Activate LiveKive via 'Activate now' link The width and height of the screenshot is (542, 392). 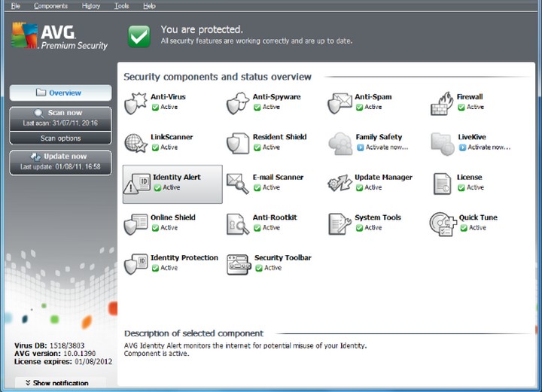click(x=489, y=147)
